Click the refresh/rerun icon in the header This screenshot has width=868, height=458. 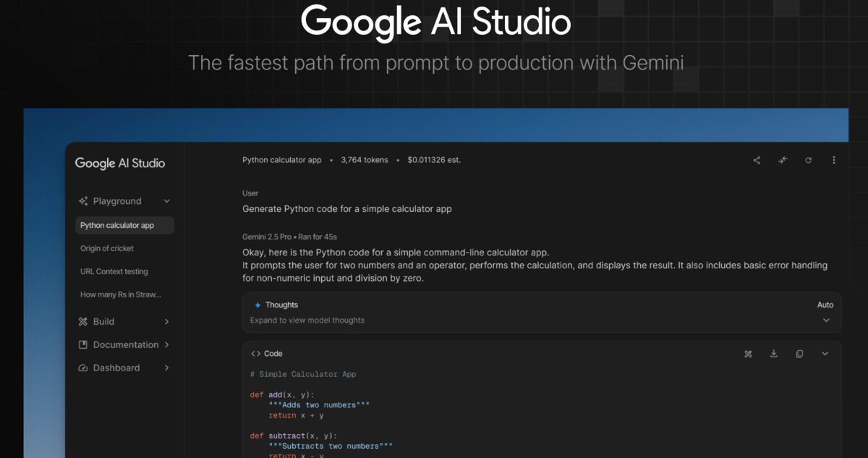[x=809, y=161]
